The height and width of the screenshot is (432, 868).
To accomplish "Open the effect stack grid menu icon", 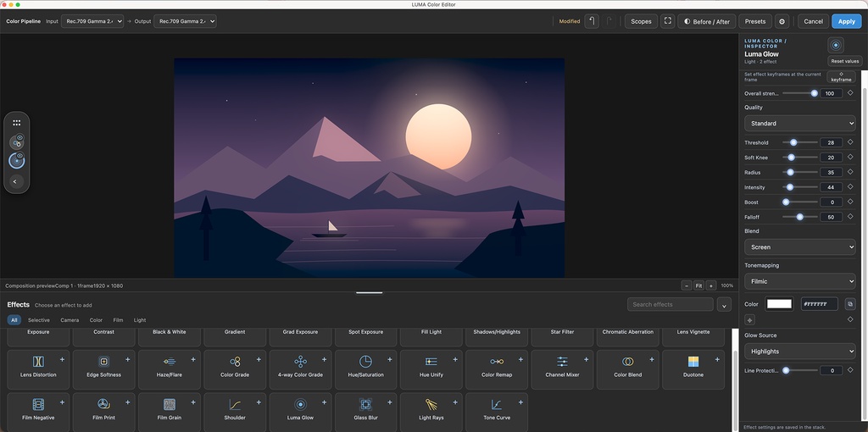I will [17, 123].
